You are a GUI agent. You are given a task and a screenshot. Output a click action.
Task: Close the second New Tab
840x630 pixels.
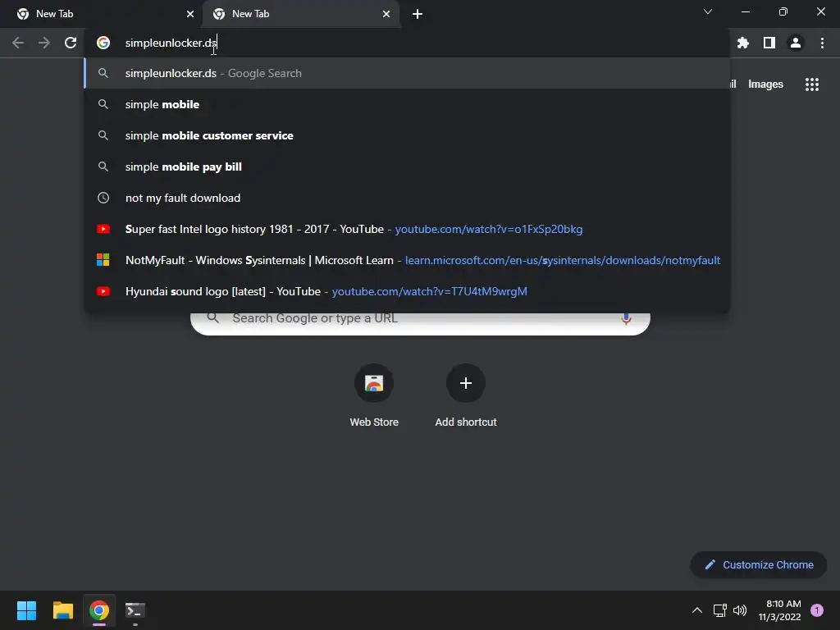click(386, 14)
